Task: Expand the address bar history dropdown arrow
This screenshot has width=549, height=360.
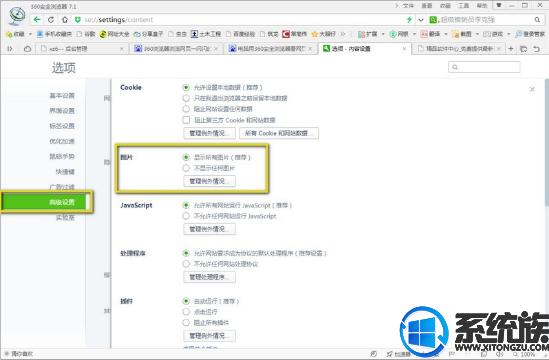Action: click(421, 20)
